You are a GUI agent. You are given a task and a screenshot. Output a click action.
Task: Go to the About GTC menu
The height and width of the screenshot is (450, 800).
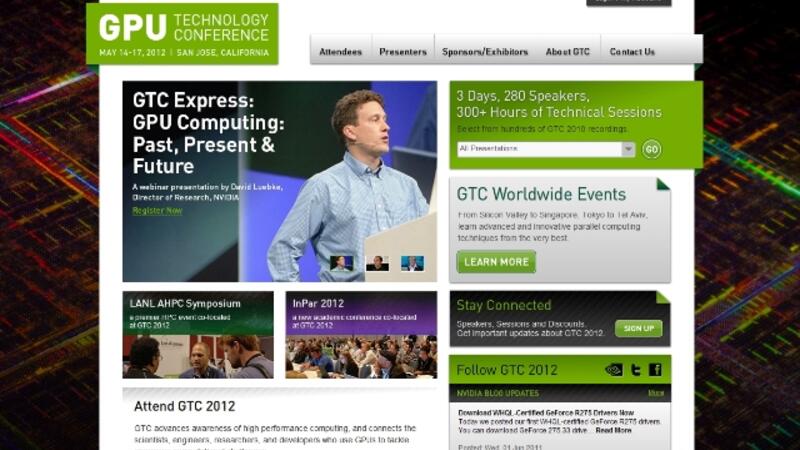567,52
